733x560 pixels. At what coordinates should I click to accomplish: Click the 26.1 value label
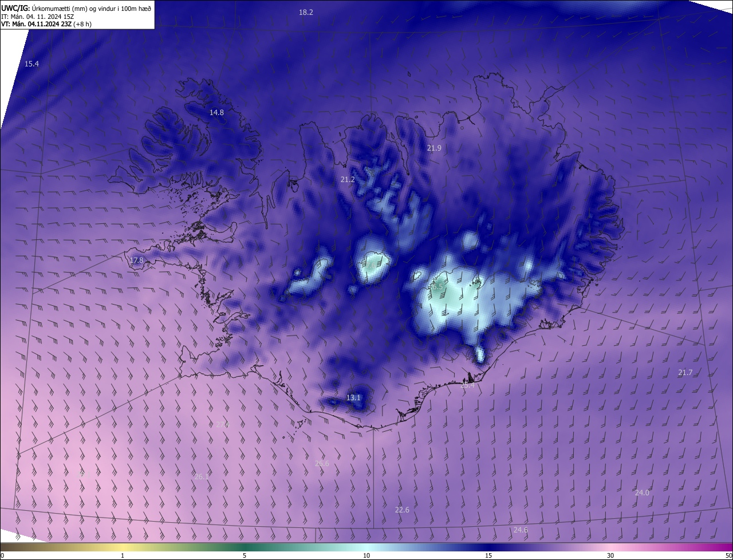click(x=202, y=477)
